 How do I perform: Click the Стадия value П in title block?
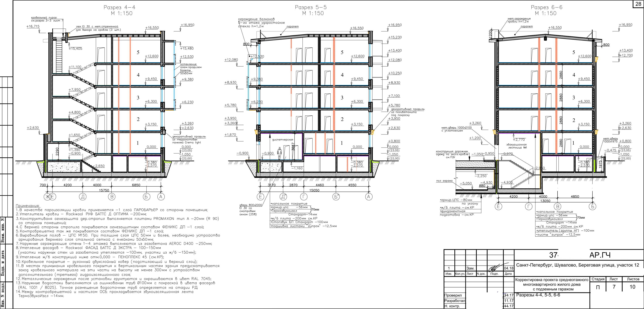598,287
